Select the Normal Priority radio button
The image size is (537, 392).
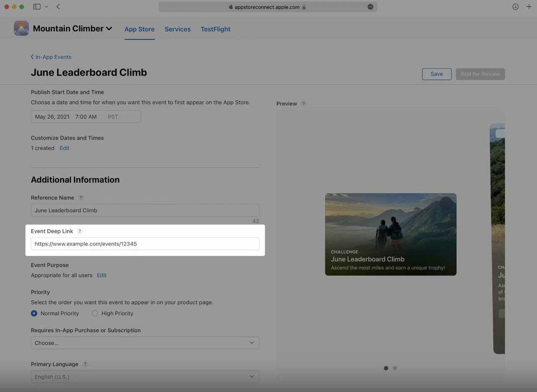[x=34, y=313]
